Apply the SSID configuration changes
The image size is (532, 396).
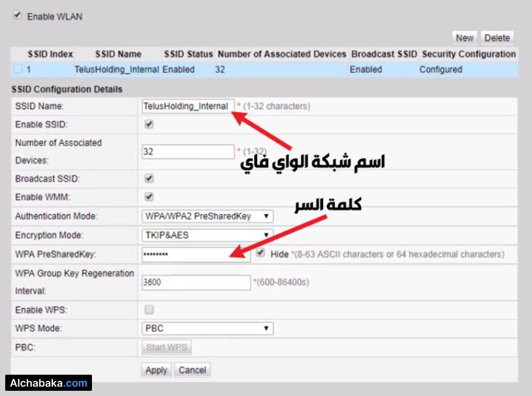(x=156, y=370)
